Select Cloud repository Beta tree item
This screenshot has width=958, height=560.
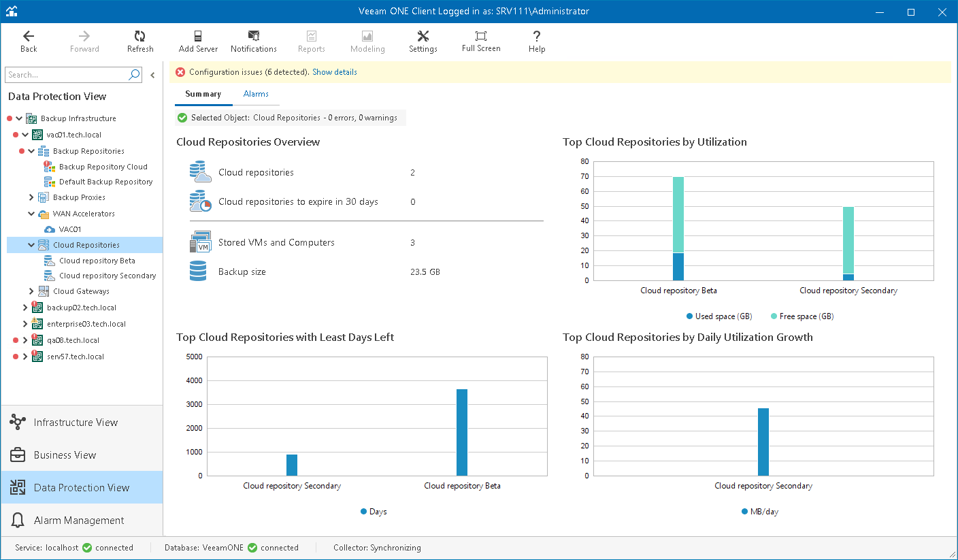(97, 261)
